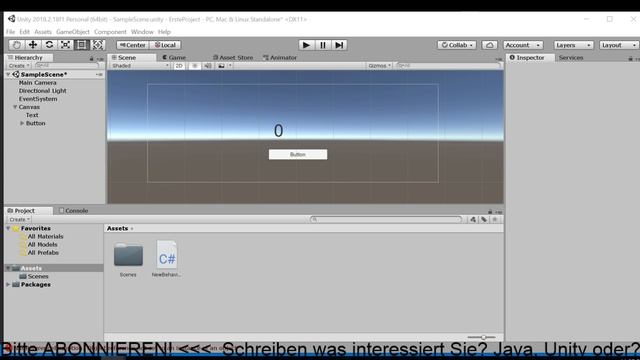
Task: Click the Step frame button
Action: tap(339, 45)
